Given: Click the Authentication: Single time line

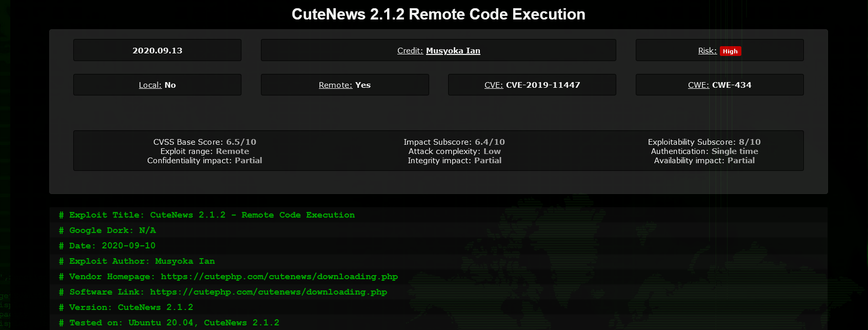Looking at the screenshot, I should (704, 151).
